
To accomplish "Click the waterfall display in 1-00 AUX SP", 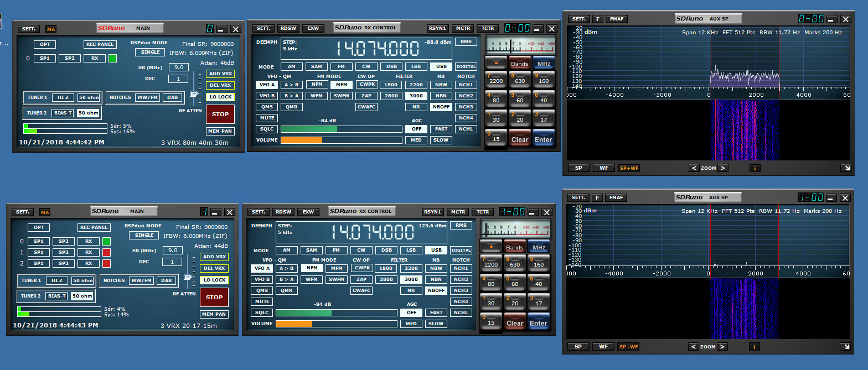I will pos(708,308).
